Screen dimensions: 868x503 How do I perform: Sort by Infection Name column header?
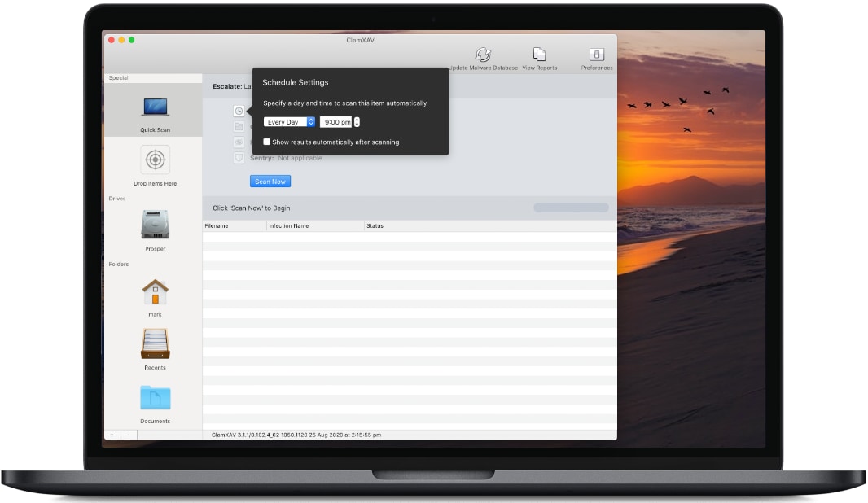(315, 225)
